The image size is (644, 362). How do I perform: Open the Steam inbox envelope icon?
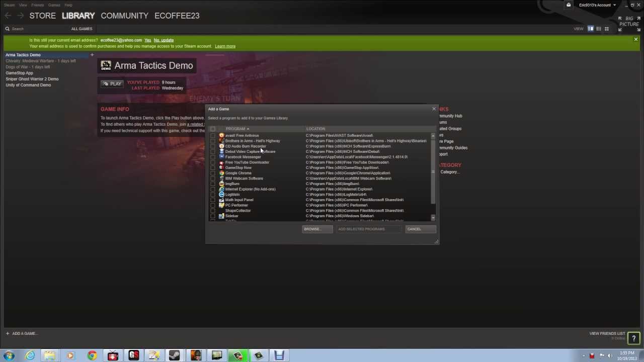click(x=569, y=5)
